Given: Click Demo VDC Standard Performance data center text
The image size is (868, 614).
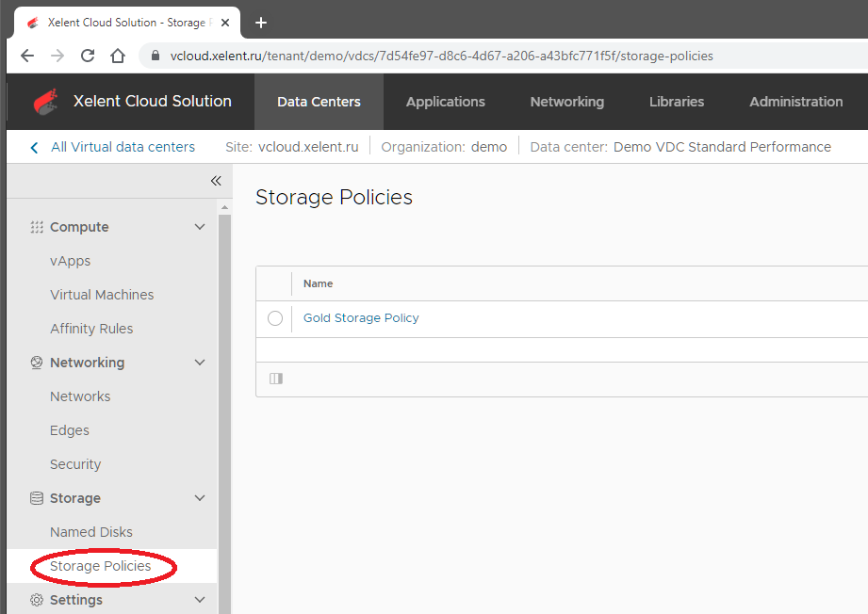Looking at the screenshot, I should 722,147.
